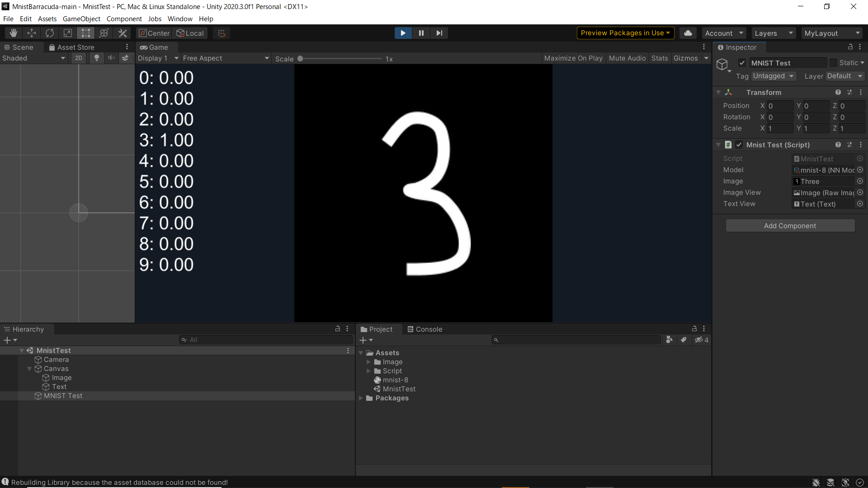
Task: Disable the Mnist Test script checkbox
Action: pyautogui.click(x=739, y=145)
